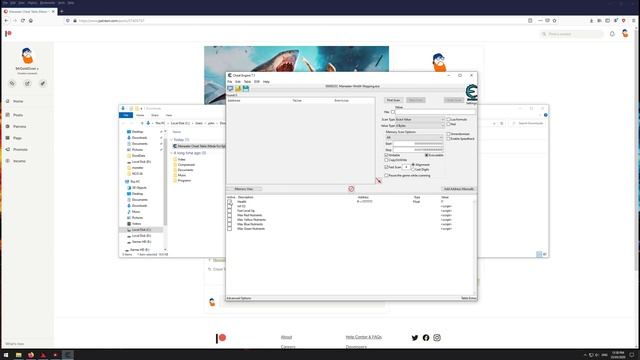Viewport: 640px width, 360px height.
Task: Select Music under This PC in Explorer
Action: point(136,212)
